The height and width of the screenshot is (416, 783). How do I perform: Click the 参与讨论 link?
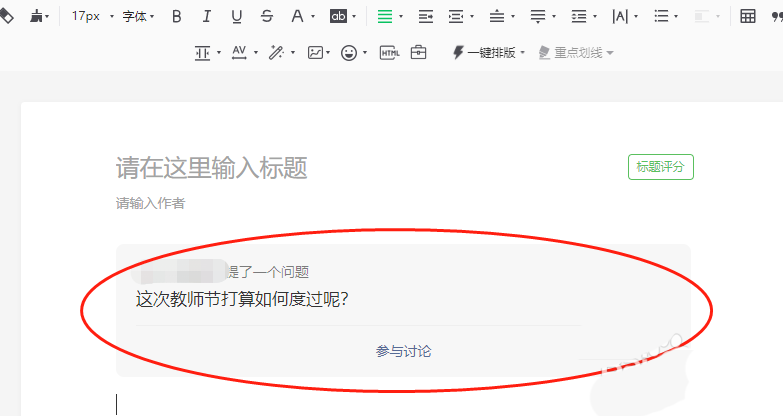(x=403, y=351)
